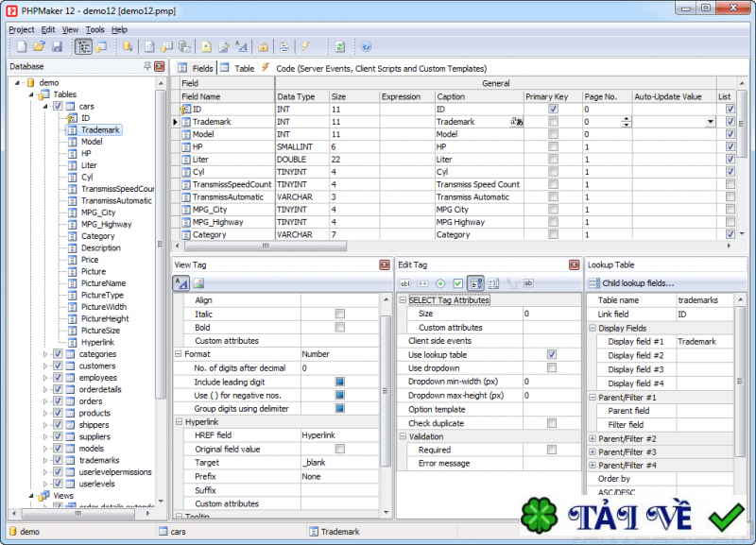Image resolution: width=756 pixels, height=545 pixels.
Task: Select the radio button edit tag icon
Action: point(440,283)
